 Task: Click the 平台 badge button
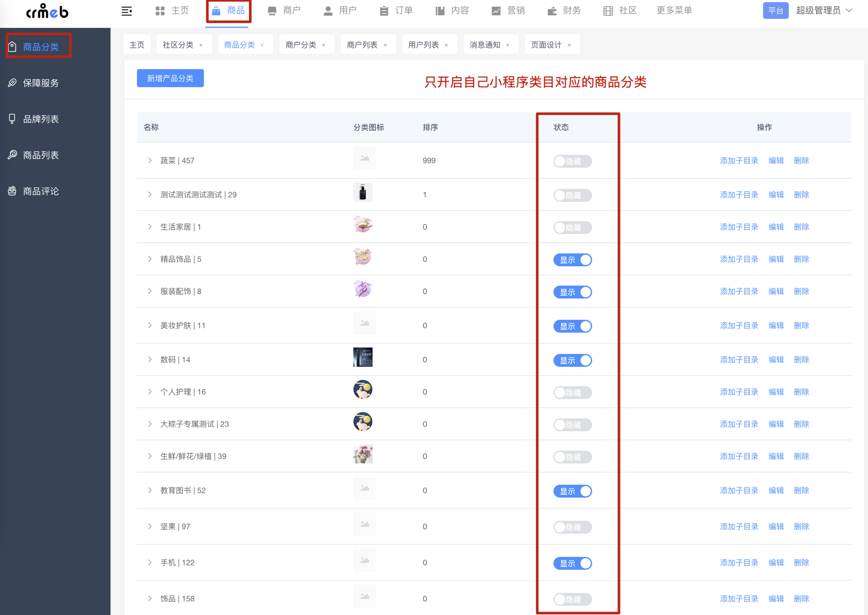click(775, 10)
